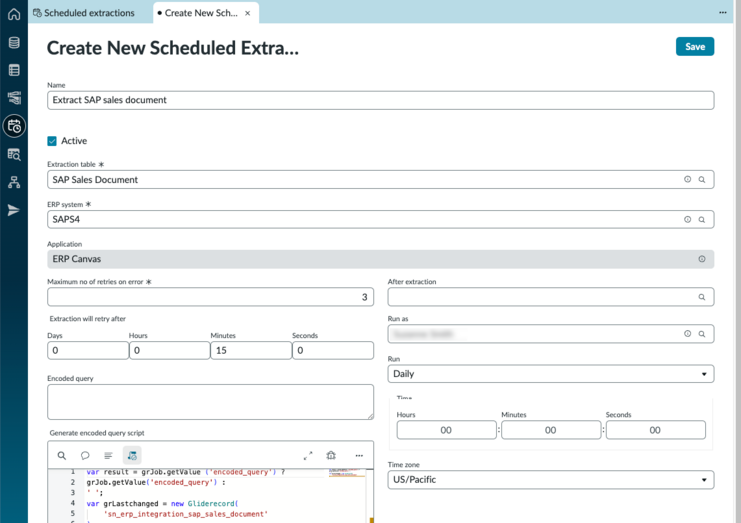Click Maximum no of retries field
This screenshot has width=741, height=523.
tap(210, 297)
